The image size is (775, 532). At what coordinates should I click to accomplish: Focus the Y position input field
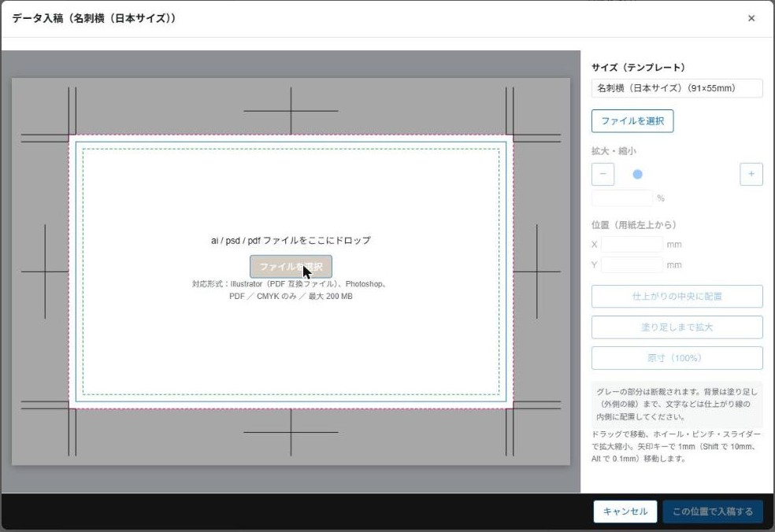point(632,264)
